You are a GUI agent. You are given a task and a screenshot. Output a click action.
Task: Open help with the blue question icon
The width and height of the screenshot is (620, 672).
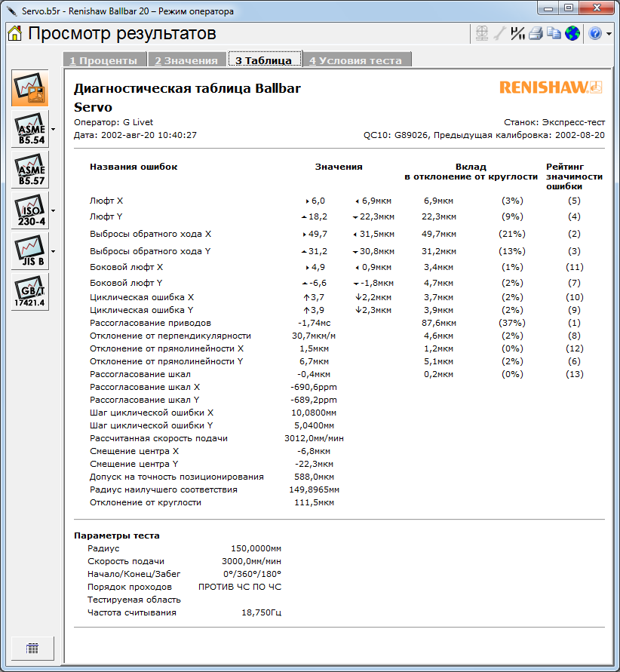[595, 33]
